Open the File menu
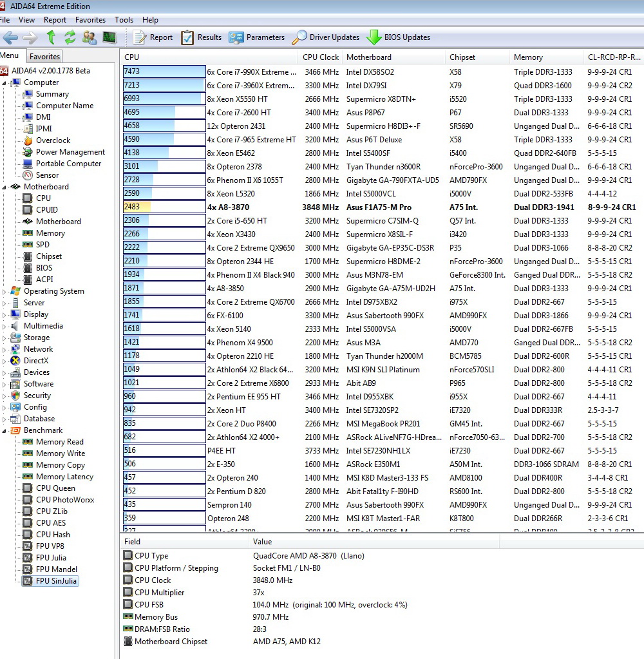644x659 pixels. (5, 20)
